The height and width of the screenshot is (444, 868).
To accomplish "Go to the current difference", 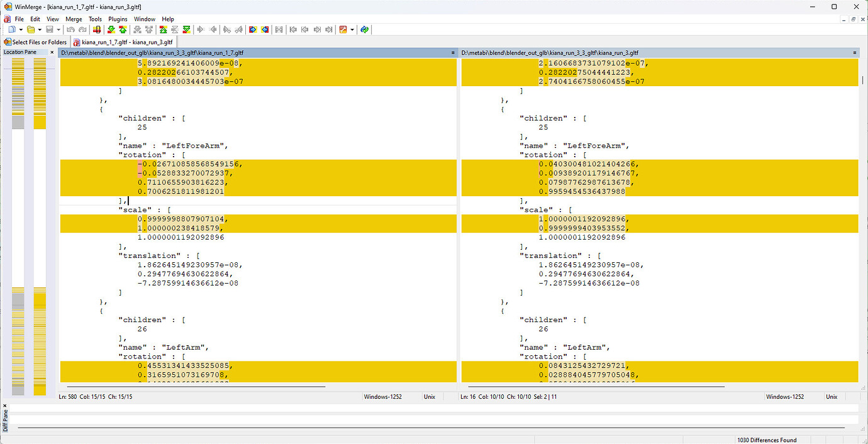I will pyautogui.click(x=175, y=30).
